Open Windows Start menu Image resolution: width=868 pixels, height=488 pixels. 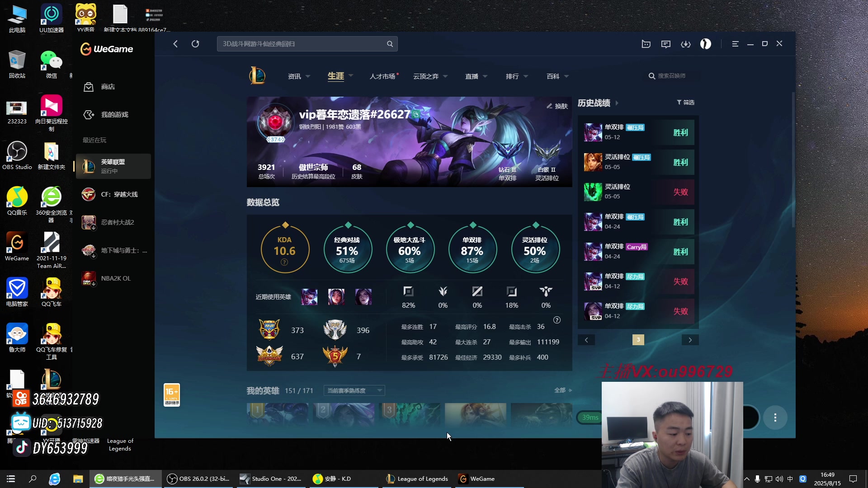[11, 479]
